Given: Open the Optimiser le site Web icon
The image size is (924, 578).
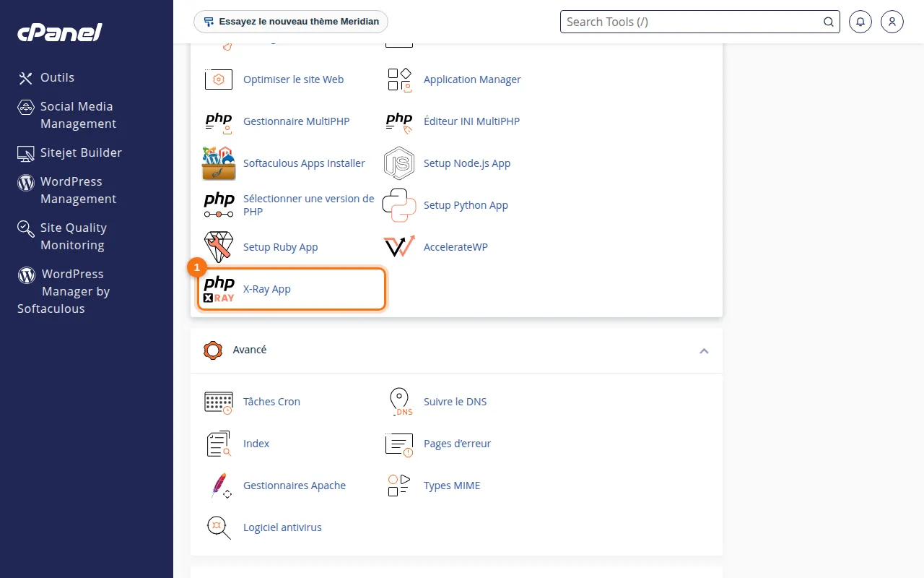Looking at the screenshot, I should (x=219, y=79).
